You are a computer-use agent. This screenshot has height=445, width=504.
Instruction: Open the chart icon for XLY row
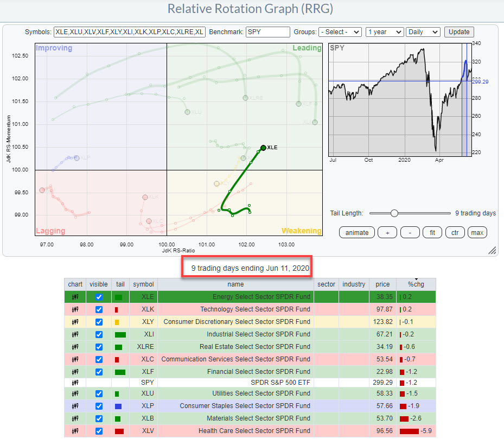pyautogui.click(x=75, y=322)
